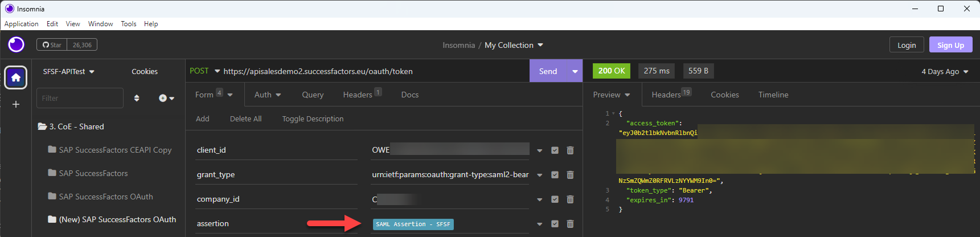Click the 200 OK status badge

tap(612, 71)
